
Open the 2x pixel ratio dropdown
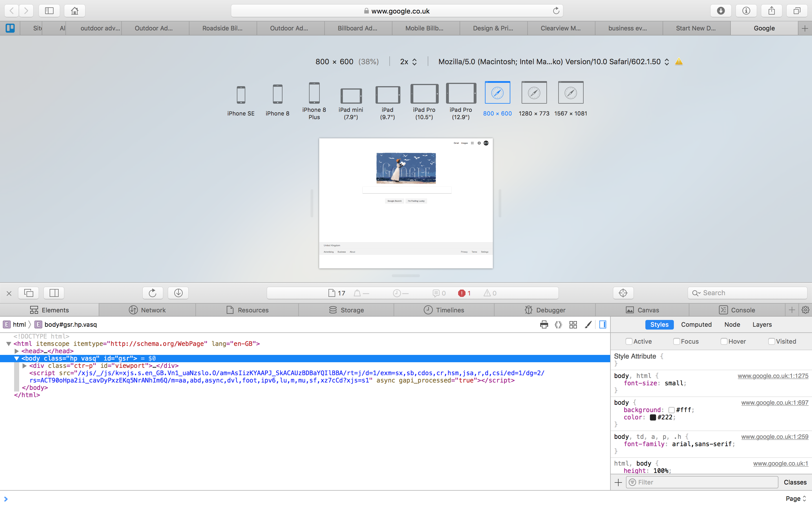pos(408,62)
